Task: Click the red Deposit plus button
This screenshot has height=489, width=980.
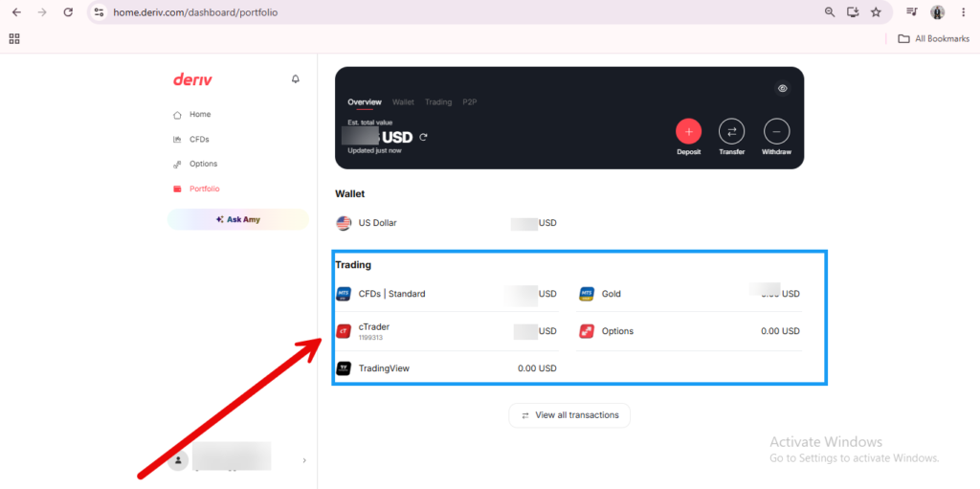Action: coord(688,131)
